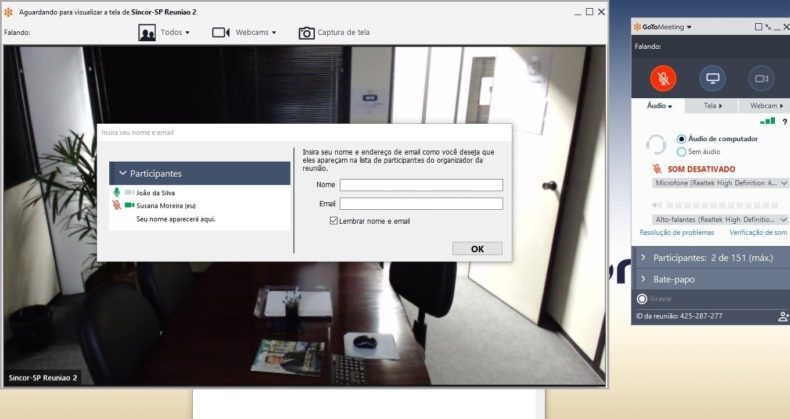Click the add participant icon near meeting ID
Screen dimensions: 790x419
coord(782,316)
